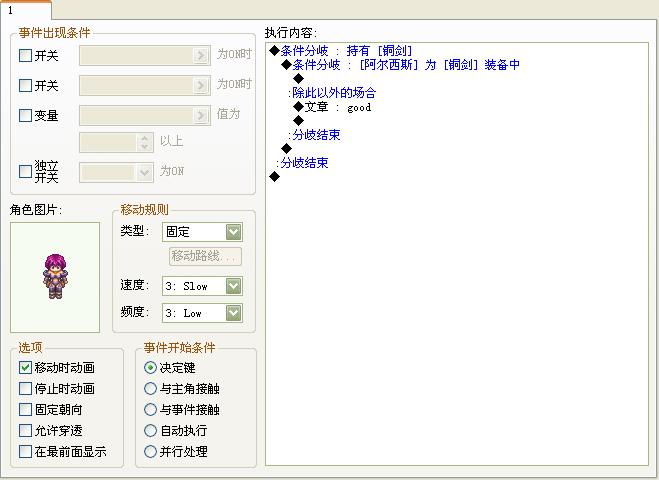Select the last empty command line after 分歧结束
The image size is (659, 480).
point(274,177)
